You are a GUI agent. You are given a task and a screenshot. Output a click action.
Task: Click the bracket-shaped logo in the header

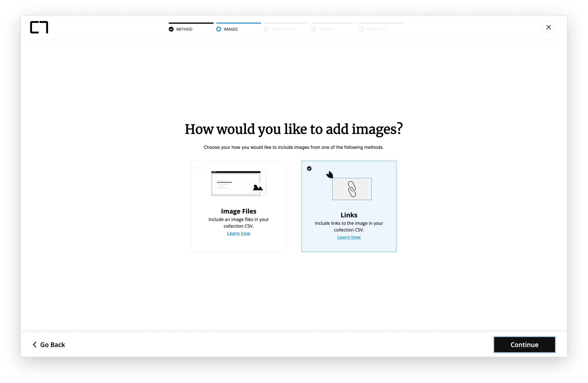click(x=39, y=27)
